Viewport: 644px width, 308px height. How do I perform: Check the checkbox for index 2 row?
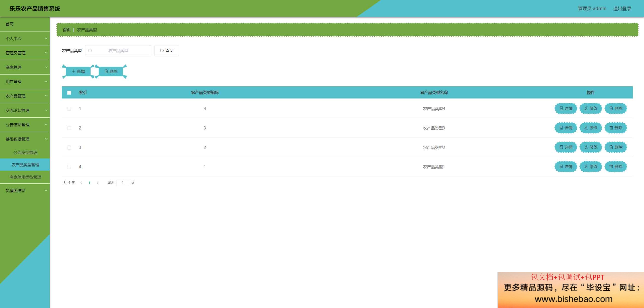pos(69,128)
